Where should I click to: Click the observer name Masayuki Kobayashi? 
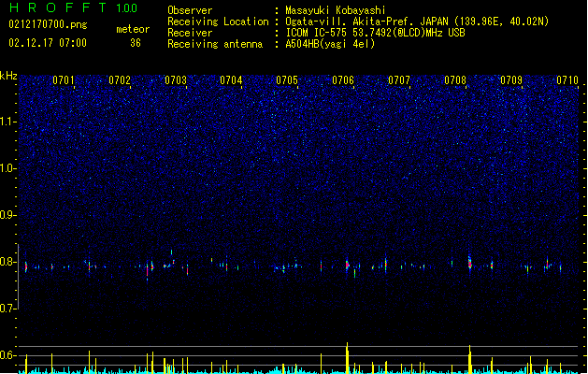pos(336,10)
